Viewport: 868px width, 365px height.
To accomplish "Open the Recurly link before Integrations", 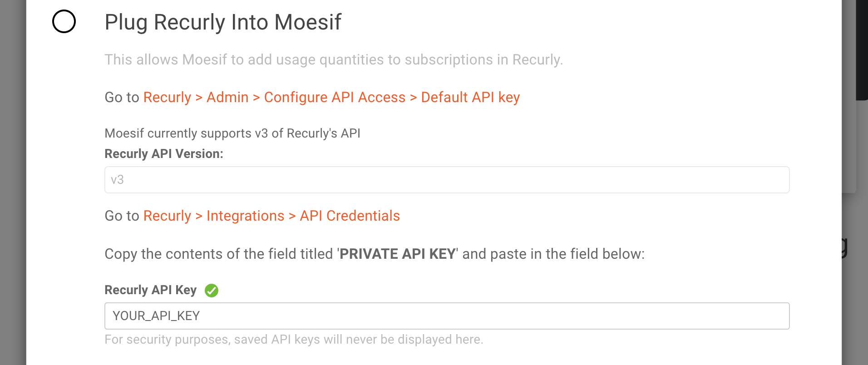I will tap(167, 216).
